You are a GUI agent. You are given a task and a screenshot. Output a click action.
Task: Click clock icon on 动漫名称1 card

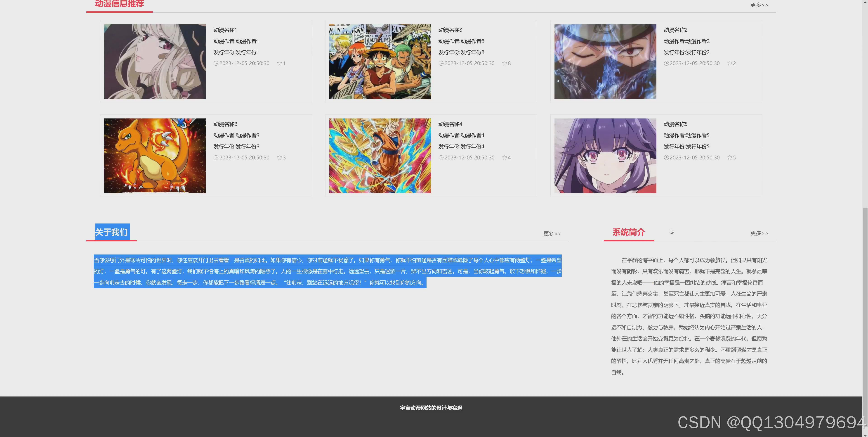(x=216, y=63)
